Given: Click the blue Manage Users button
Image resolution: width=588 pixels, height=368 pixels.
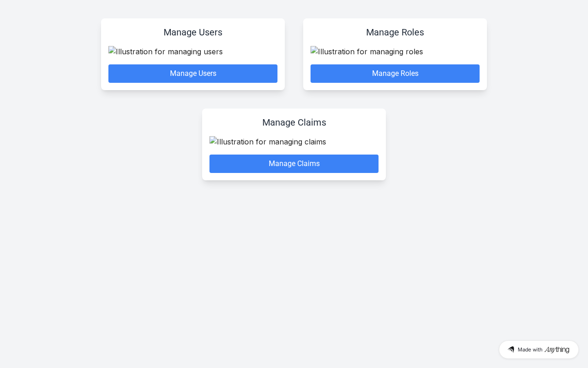Looking at the screenshot, I should (193, 74).
